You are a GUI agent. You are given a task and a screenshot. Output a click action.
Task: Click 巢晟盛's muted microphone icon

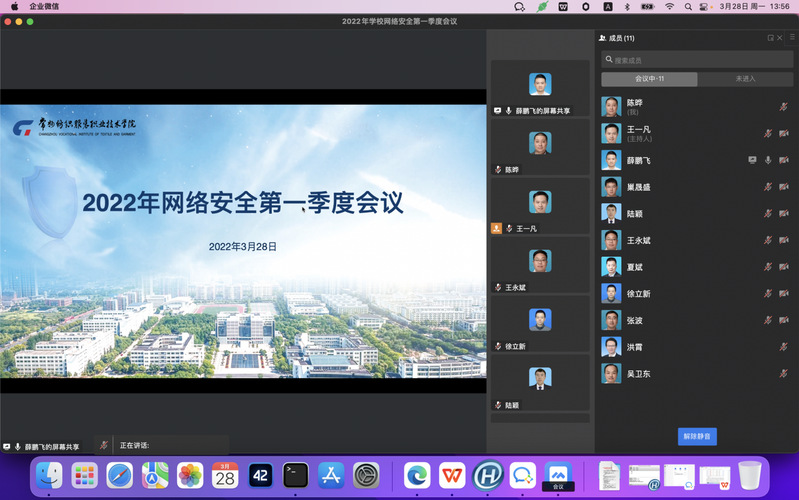(x=768, y=187)
